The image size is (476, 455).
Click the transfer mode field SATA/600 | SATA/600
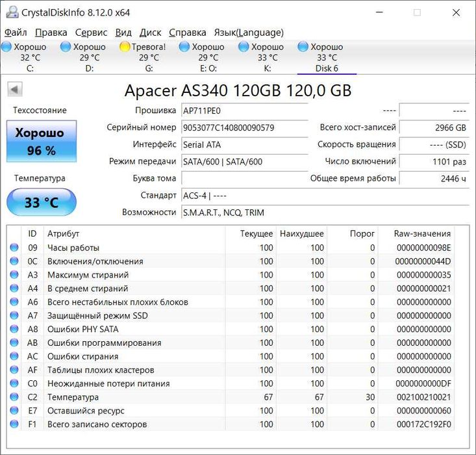click(x=245, y=162)
